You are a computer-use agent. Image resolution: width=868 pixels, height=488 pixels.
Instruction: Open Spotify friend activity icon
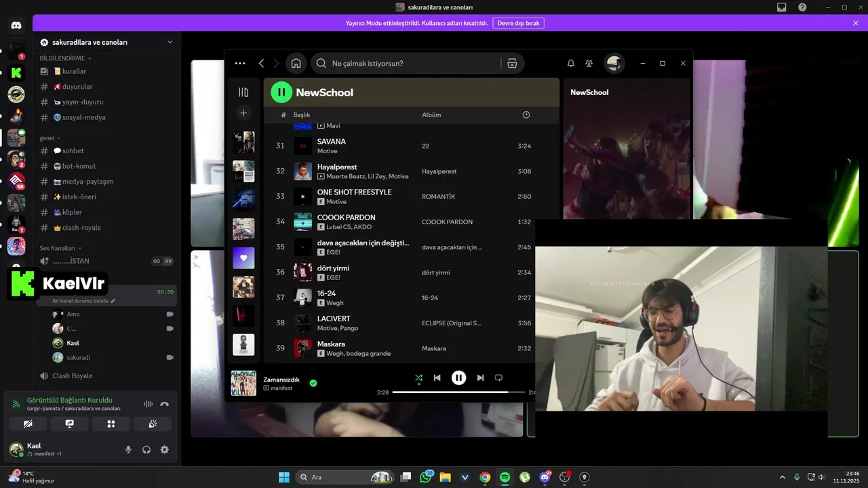click(589, 63)
